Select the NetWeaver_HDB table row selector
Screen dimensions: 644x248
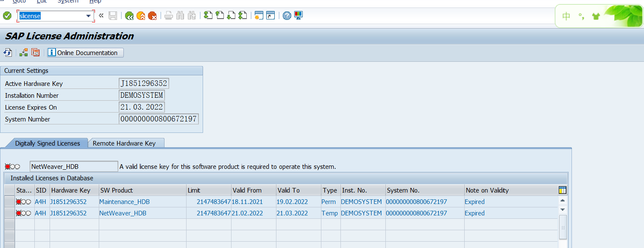(x=9, y=213)
